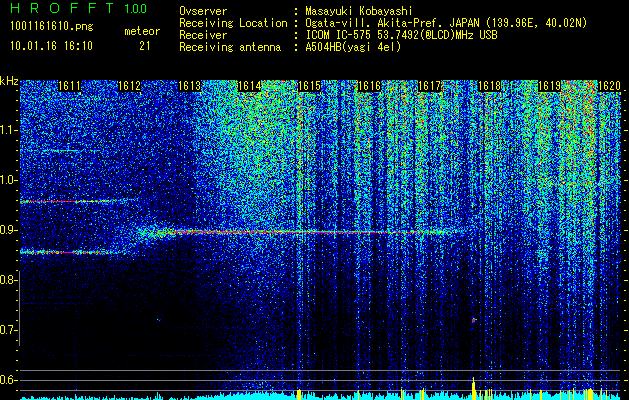Click the 0.7 frequency axis label

pos(9,330)
